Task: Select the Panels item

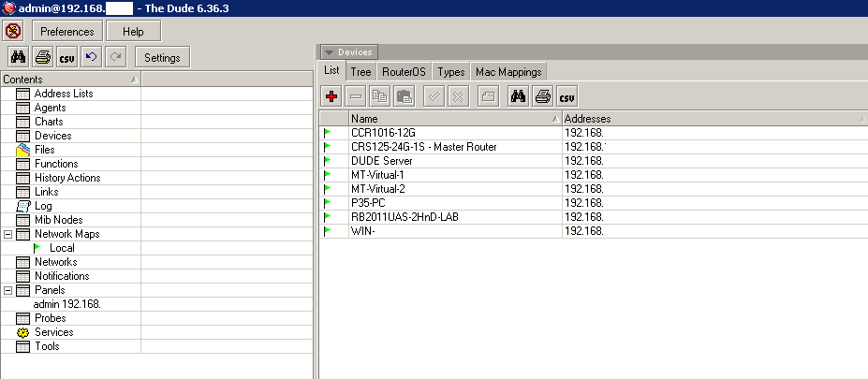Action: [50, 290]
